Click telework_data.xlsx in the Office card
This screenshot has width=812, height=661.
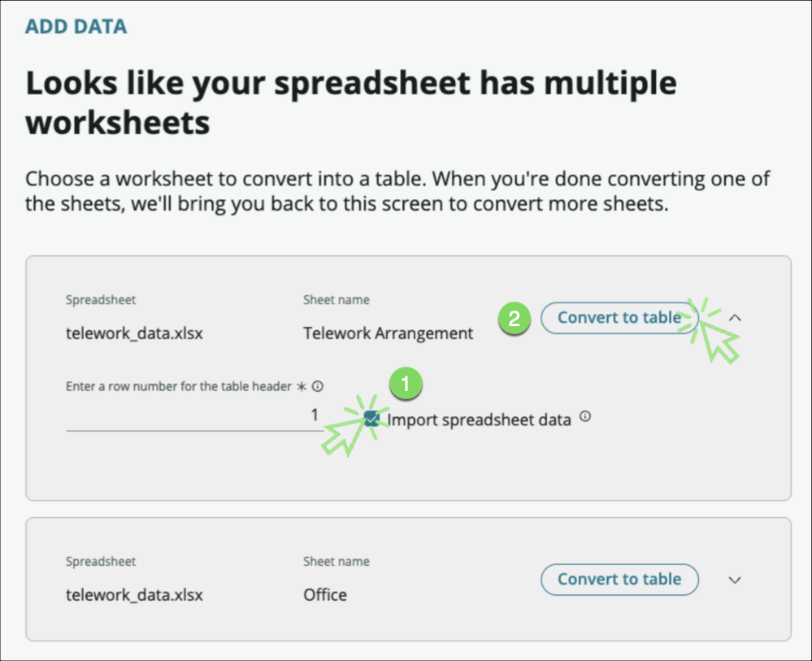click(134, 595)
